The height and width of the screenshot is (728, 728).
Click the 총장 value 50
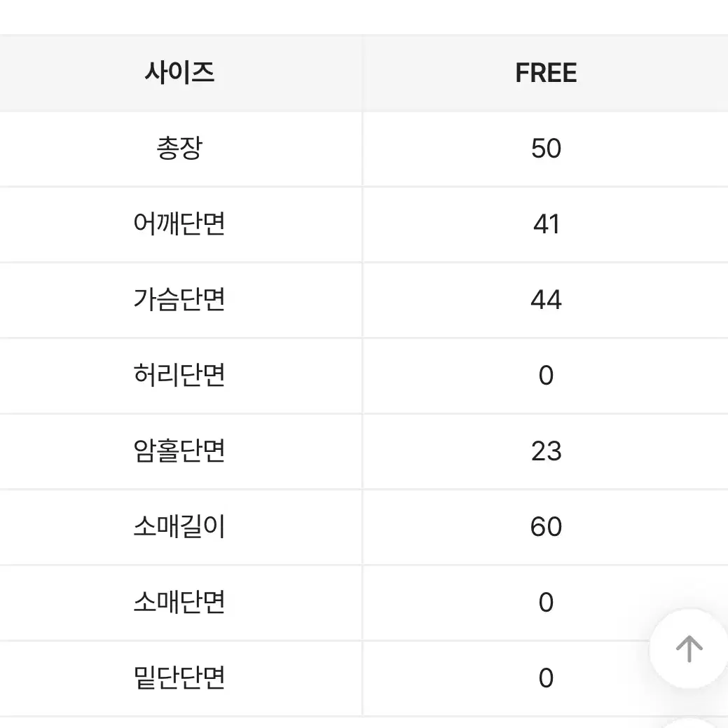tap(546, 149)
